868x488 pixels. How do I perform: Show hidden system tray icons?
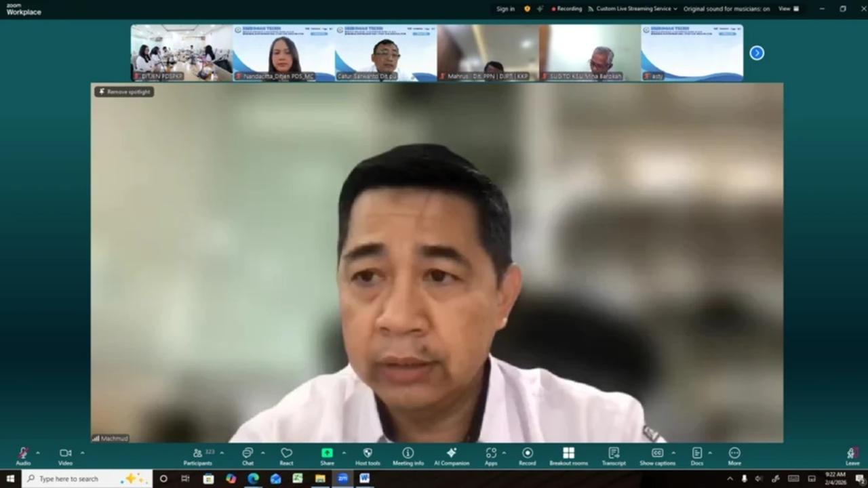coord(730,479)
